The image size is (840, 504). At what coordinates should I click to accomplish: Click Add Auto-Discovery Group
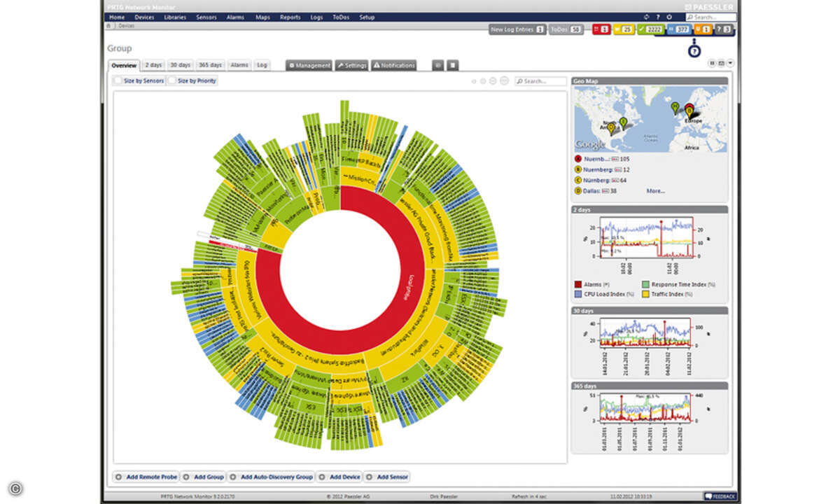tap(271, 477)
